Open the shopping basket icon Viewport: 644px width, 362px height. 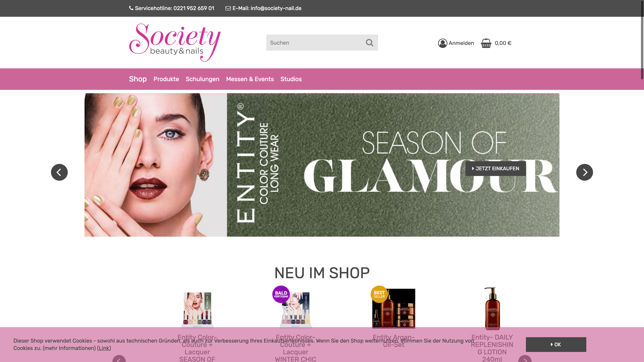[486, 43]
